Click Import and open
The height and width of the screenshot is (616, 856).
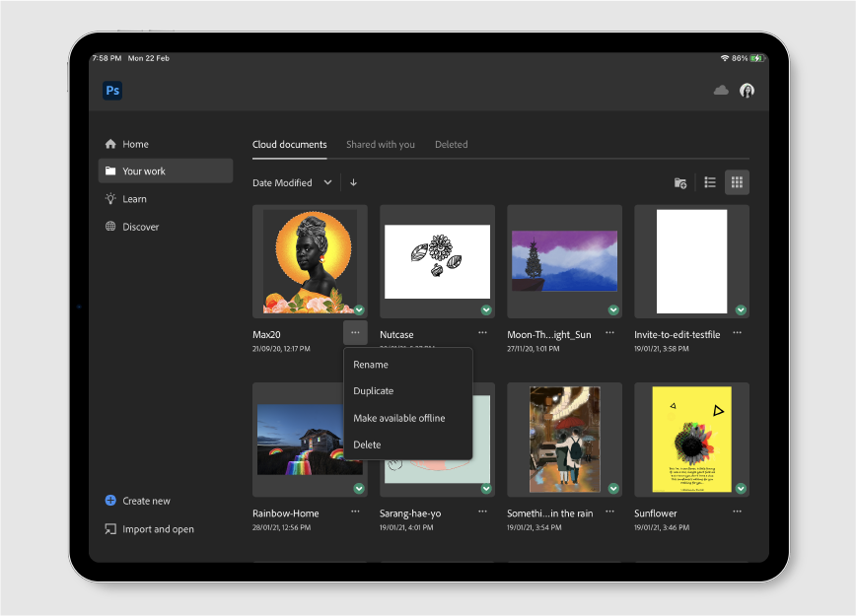tap(149, 529)
